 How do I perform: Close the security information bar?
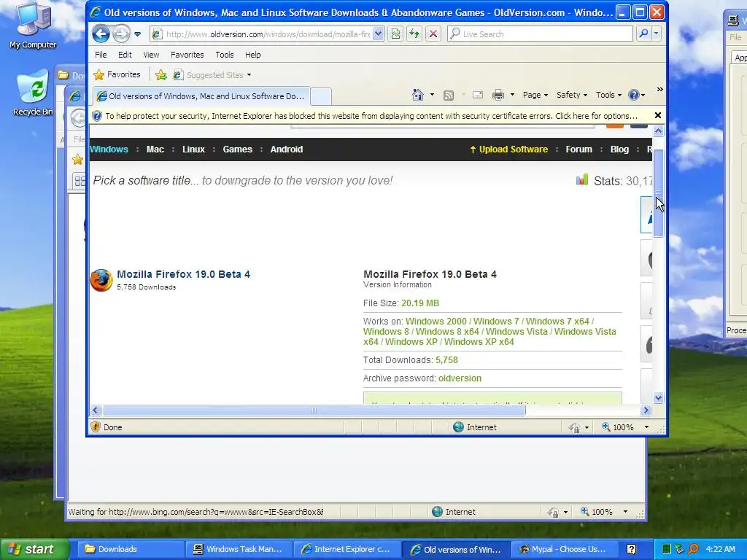click(x=658, y=115)
